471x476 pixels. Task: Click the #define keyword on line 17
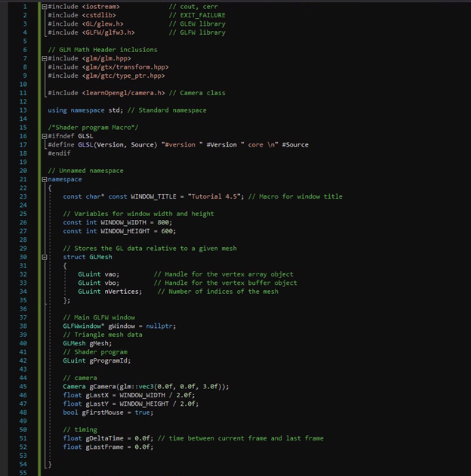61,145
